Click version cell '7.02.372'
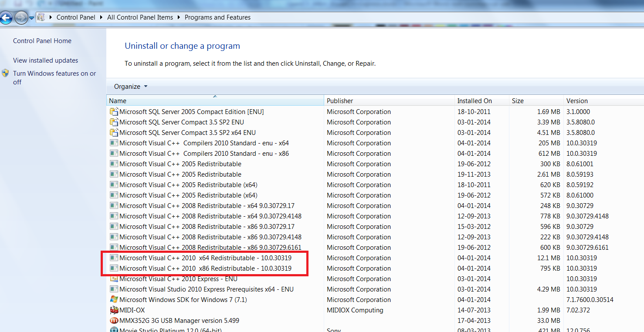Screen dimensions: 644x332 tap(578, 310)
